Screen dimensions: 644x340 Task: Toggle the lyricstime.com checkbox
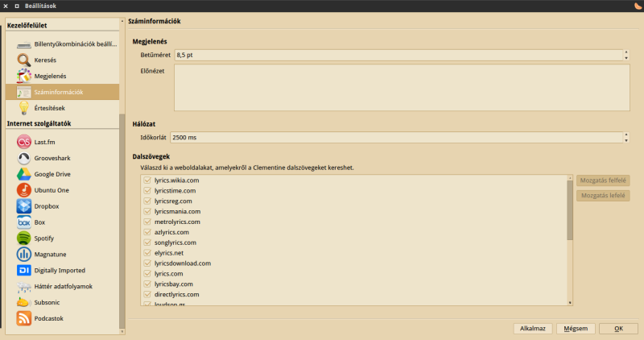[x=147, y=190]
